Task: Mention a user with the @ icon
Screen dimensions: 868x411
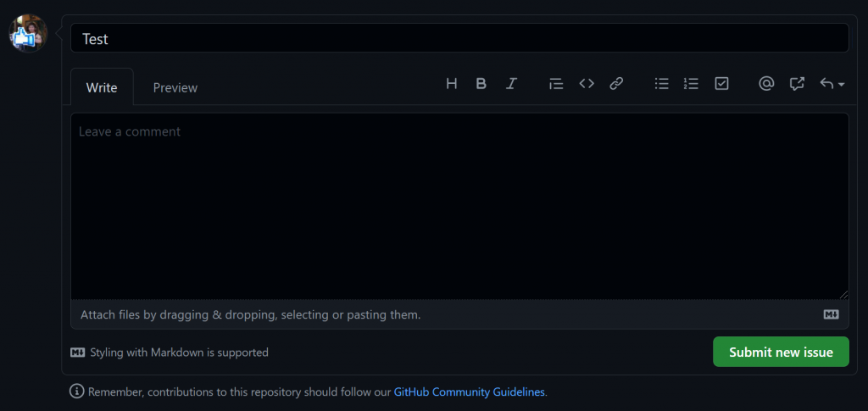Action: (766, 83)
